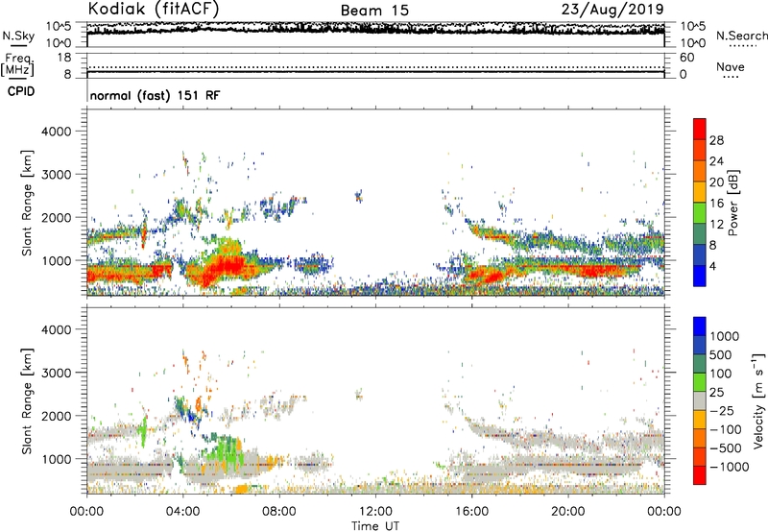Click the '4' tick on the Power colorbar
The image size is (768, 532).
tap(712, 266)
